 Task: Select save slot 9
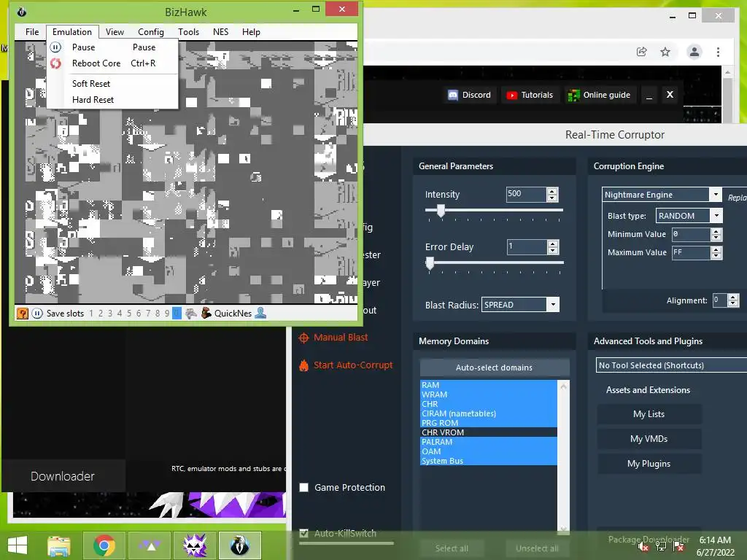[x=167, y=314]
